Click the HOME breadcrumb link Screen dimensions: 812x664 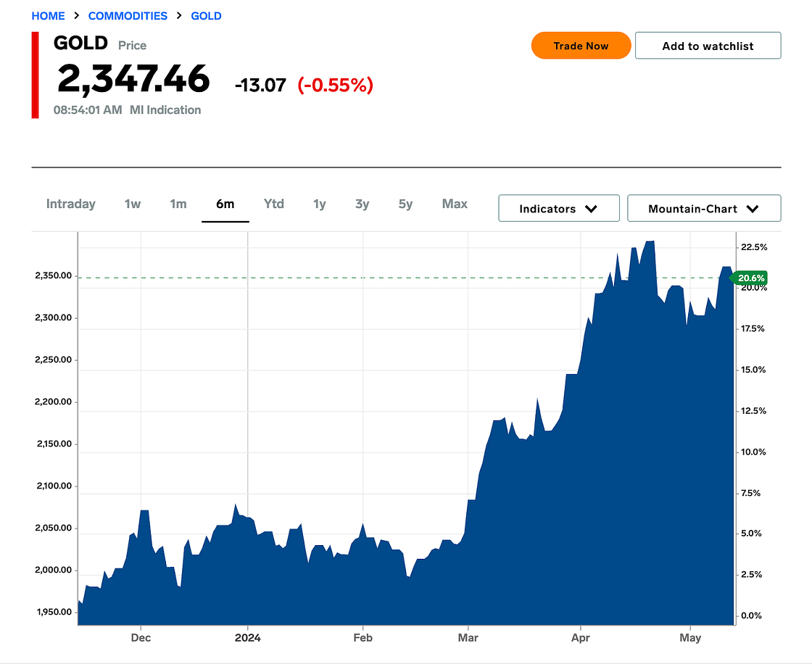[48, 16]
